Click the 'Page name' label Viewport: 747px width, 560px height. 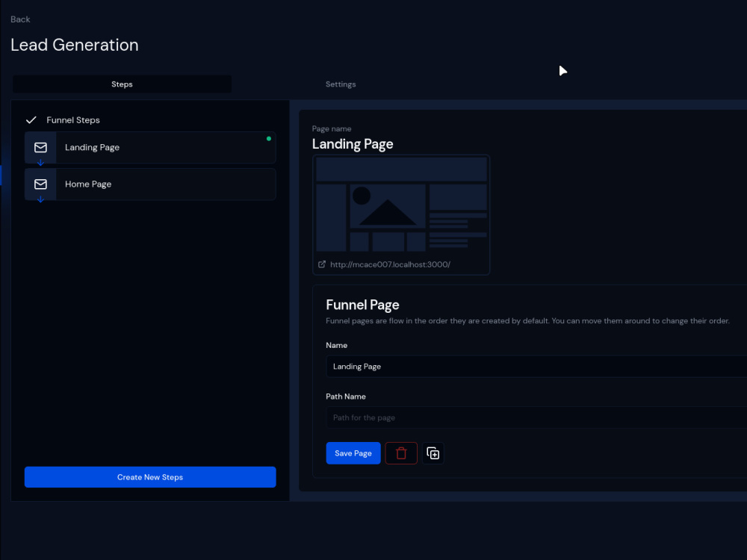pyautogui.click(x=332, y=128)
